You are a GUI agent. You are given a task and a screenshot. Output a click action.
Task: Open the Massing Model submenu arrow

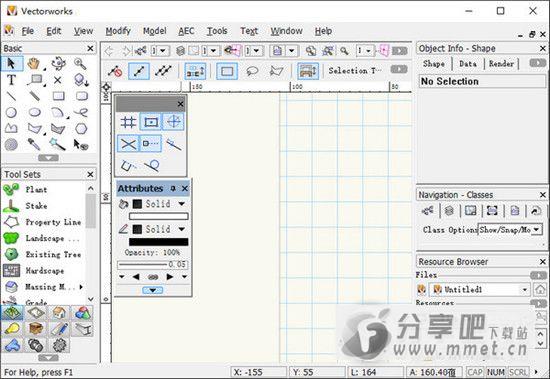(x=81, y=287)
